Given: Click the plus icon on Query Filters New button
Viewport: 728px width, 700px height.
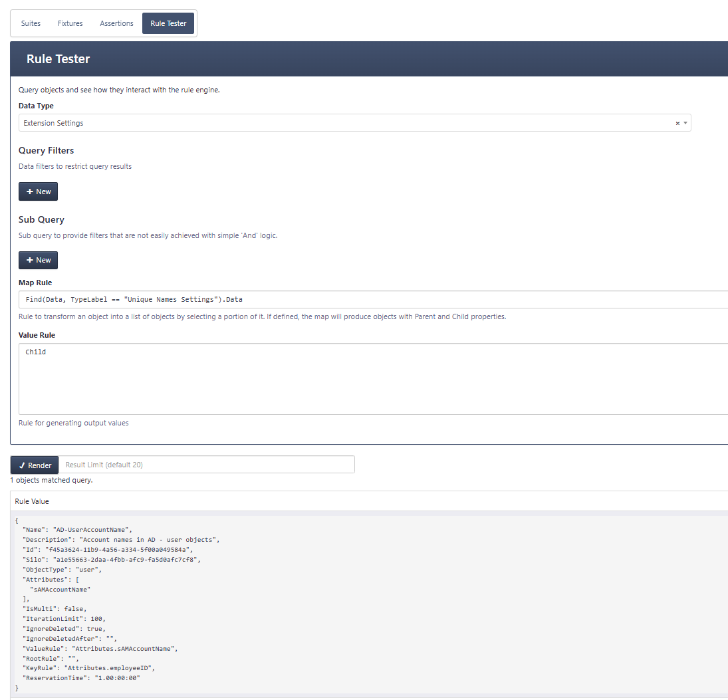Looking at the screenshot, I should click(x=29, y=191).
